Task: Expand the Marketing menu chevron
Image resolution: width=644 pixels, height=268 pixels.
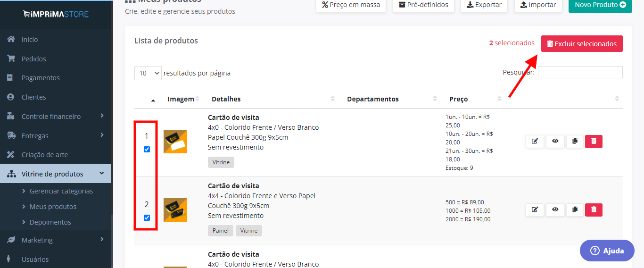Action: pyautogui.click(x=102, y=240)
